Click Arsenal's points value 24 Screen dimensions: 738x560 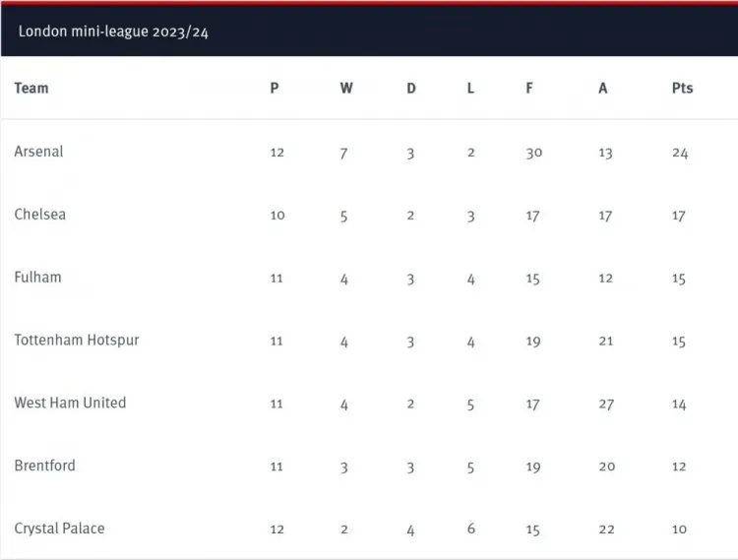680,153
